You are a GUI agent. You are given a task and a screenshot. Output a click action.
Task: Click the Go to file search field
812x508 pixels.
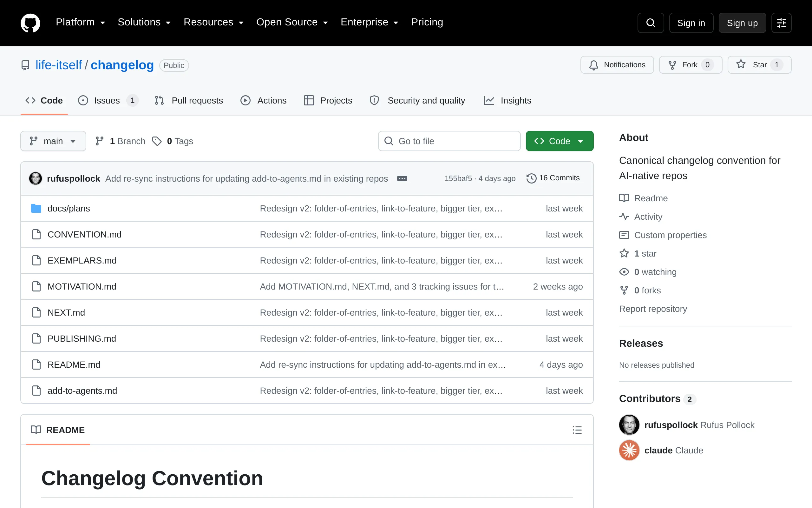(x=449, y=141)
